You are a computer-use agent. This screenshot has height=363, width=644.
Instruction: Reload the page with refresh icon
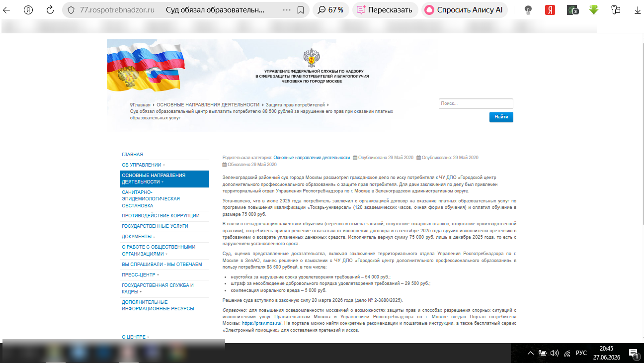[50, 10]
